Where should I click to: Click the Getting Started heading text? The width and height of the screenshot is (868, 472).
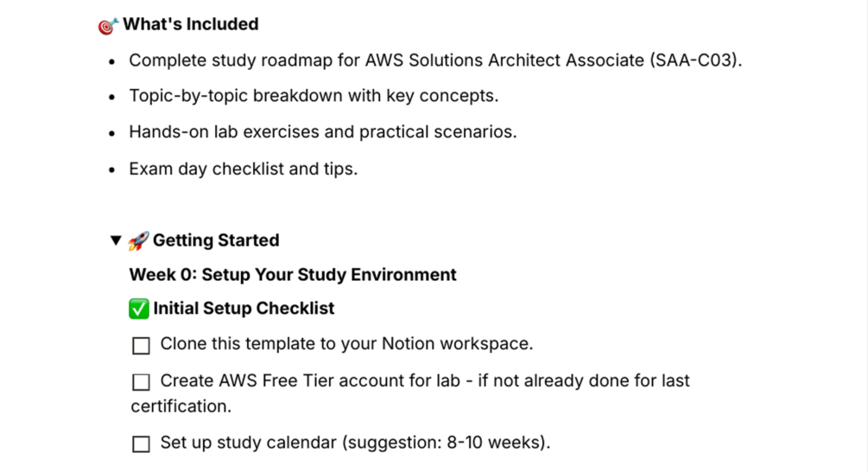coord(216,240)
